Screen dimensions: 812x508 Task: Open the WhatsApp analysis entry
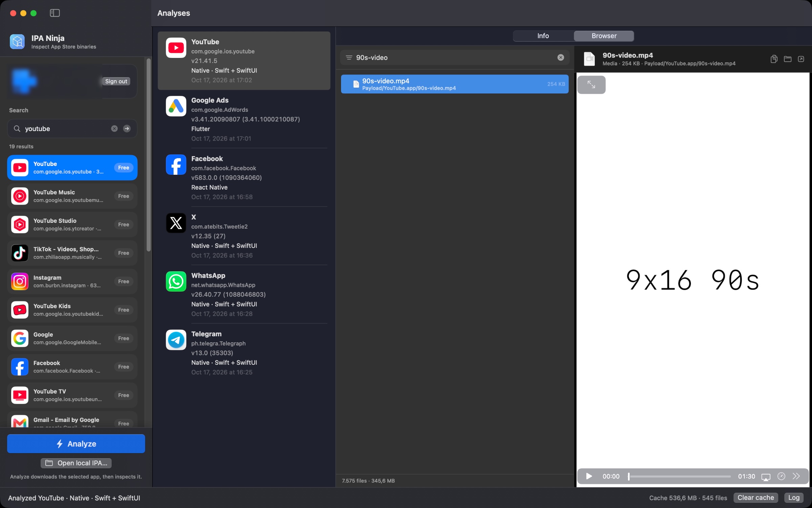point(244,294)
